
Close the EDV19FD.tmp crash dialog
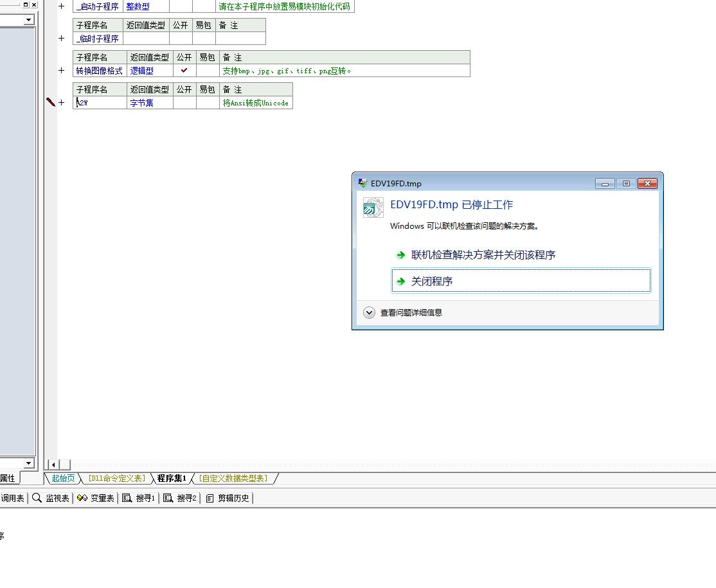click(x=647, y=183)
